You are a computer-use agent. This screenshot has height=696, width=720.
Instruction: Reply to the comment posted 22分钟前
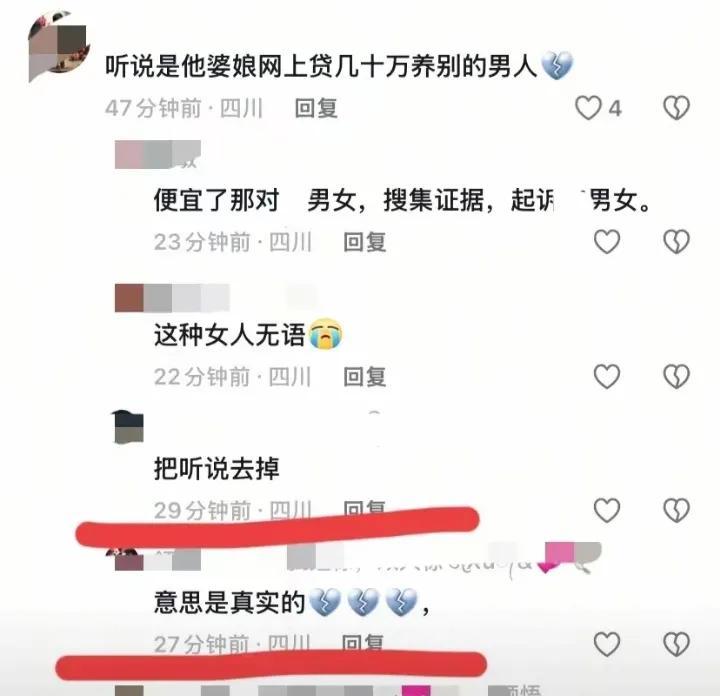click(365, 376)
